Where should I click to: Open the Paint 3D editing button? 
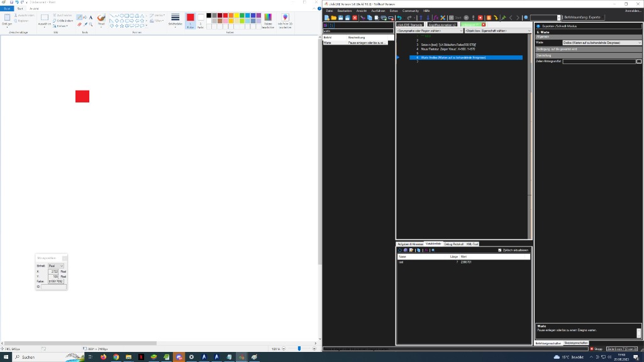285,21
